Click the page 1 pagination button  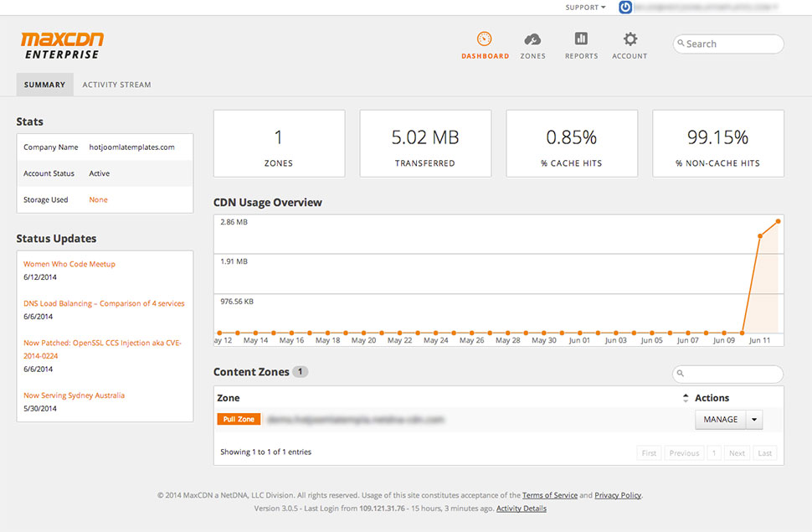[713, 453]
